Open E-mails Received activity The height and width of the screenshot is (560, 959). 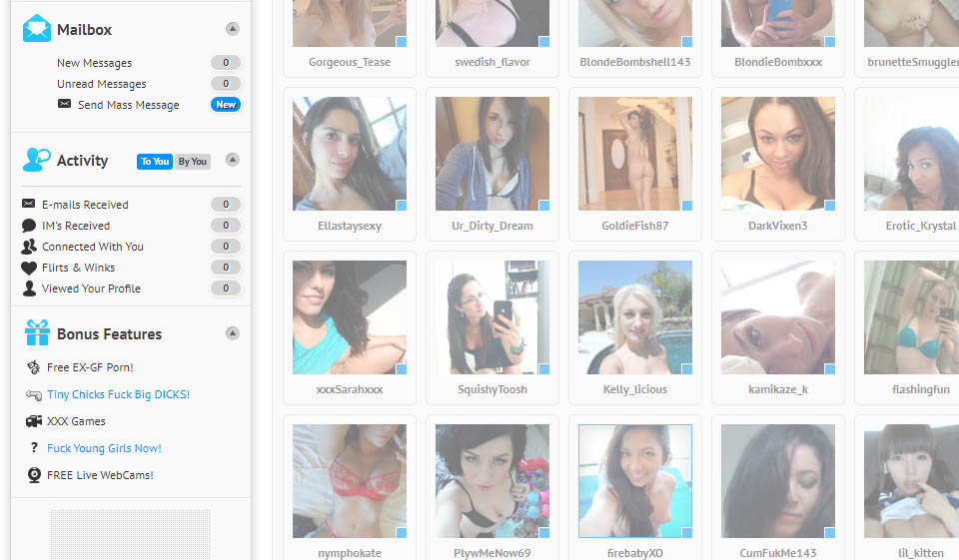pyautogui.click(x=85, y=205)
